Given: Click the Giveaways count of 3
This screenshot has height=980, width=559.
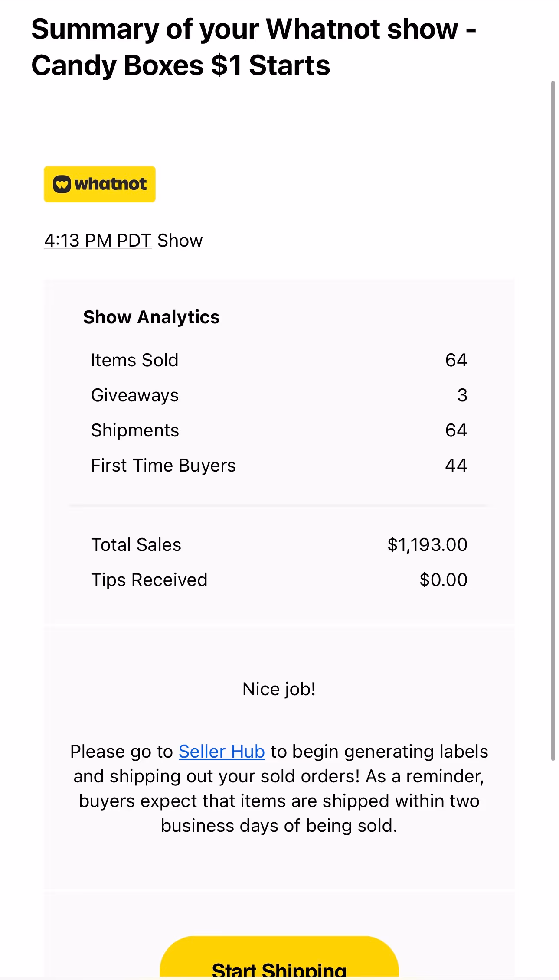Looking at the screenshot, I should coord(462,395).
